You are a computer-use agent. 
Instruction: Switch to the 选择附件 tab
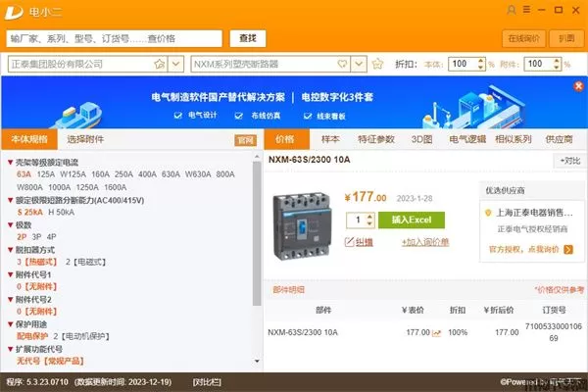tap(85, 139)
